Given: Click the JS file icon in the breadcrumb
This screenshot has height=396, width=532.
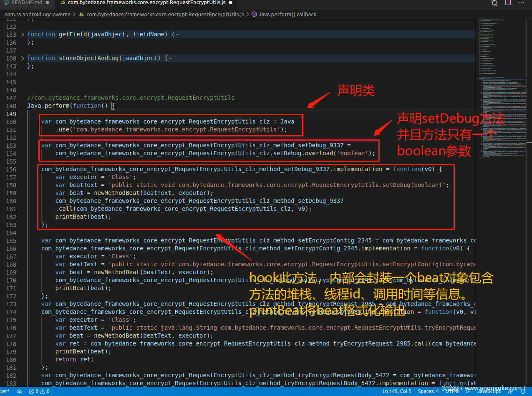Looking at the screenshot, I should (81, 14).
